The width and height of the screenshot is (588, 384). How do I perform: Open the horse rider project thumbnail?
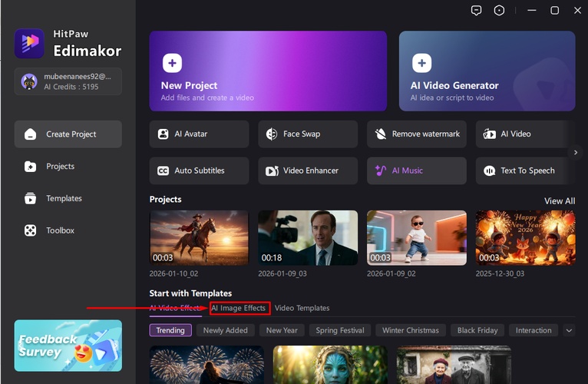[199, 237]
